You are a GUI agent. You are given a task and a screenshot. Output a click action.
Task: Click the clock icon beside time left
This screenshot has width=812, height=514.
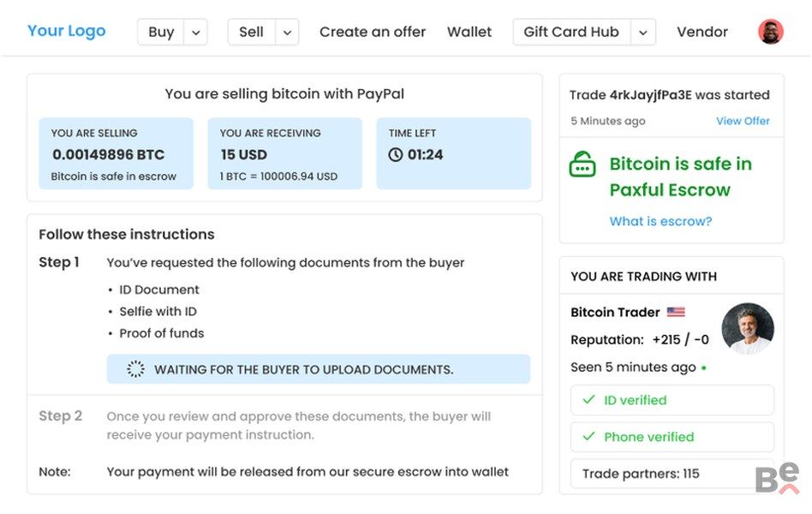click(x=395, y=155)
